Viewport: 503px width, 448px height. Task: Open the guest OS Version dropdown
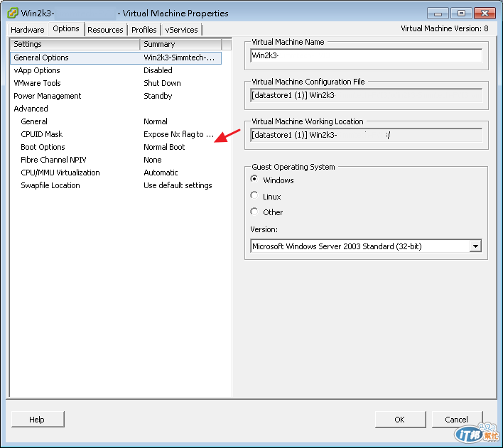click(366, 246)
